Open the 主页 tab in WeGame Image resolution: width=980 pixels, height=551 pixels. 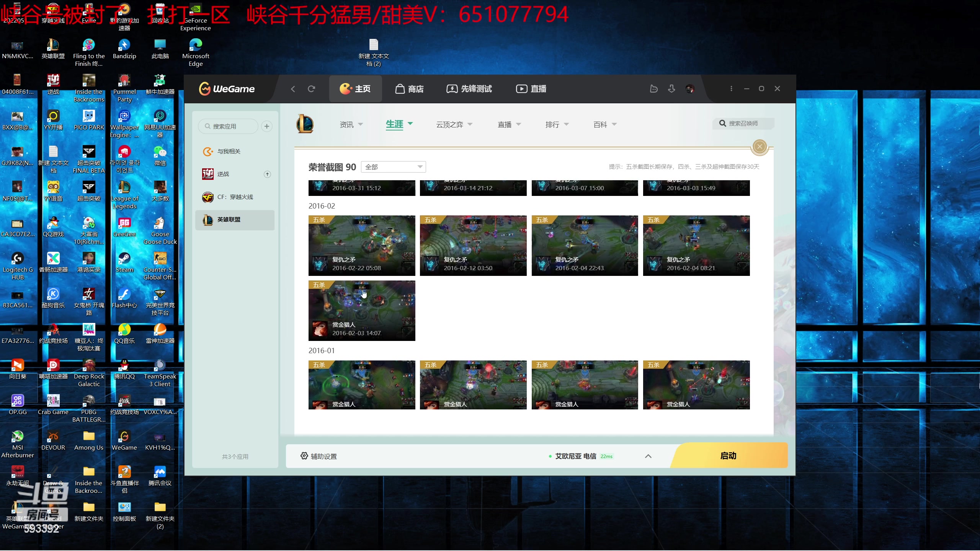tap(355, 89)
